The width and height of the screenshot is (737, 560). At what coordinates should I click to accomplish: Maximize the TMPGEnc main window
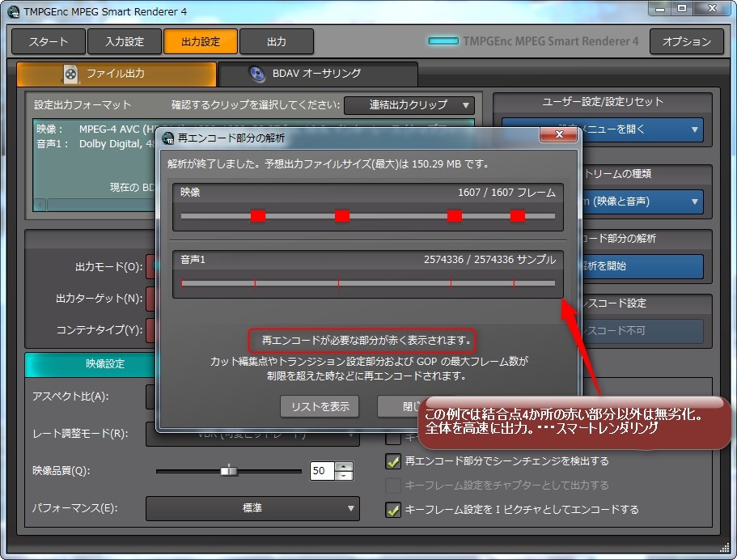coord(682,9)
